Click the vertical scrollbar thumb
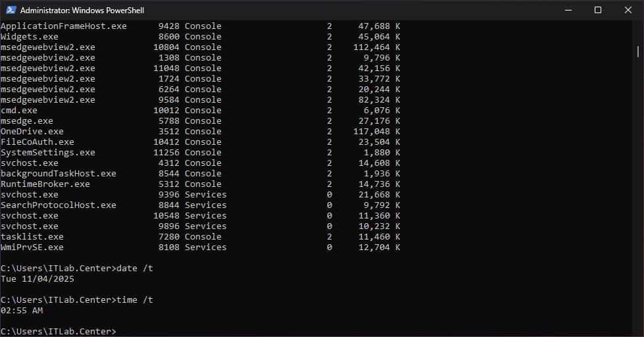The width and height of the screenshot is (644, 337). tap(637, 51)
